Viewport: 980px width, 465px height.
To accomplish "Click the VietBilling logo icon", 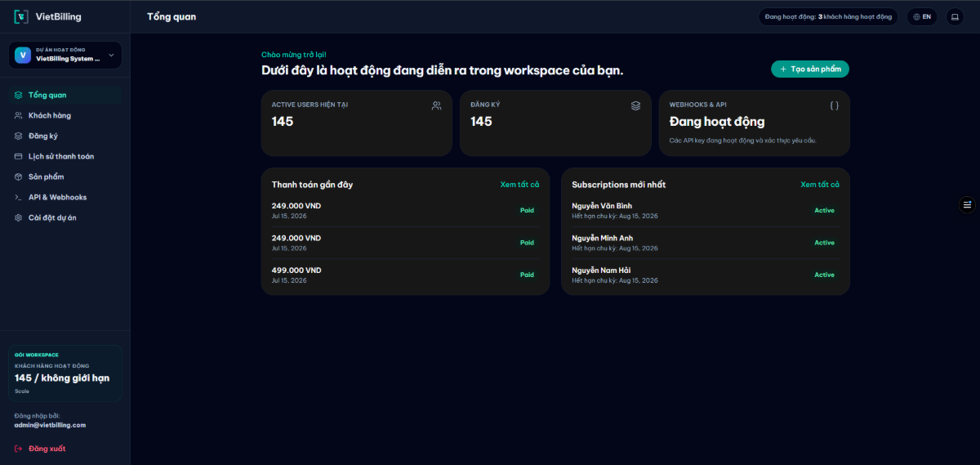I will point(21,16).
